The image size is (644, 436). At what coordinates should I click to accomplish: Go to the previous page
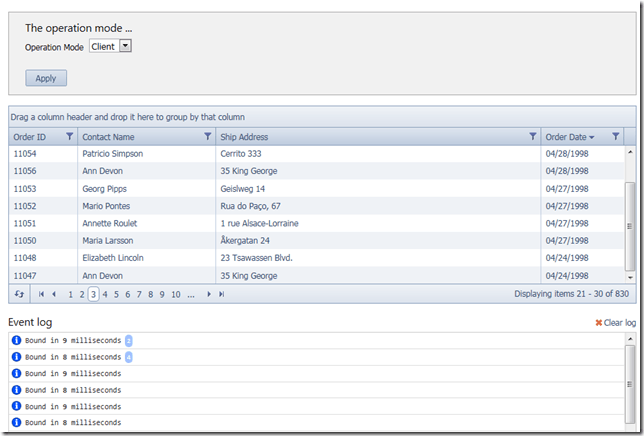coord(54,294)
